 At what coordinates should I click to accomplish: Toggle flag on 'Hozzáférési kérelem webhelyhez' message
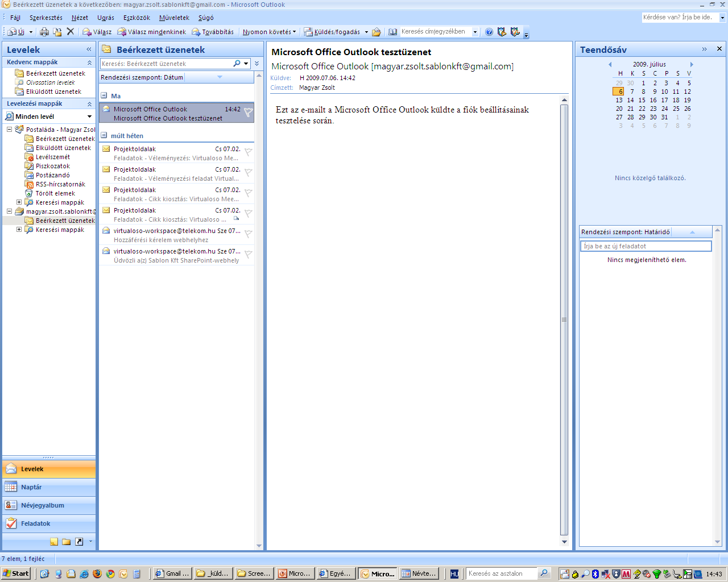pyautogui.click(x=248, y=234)
